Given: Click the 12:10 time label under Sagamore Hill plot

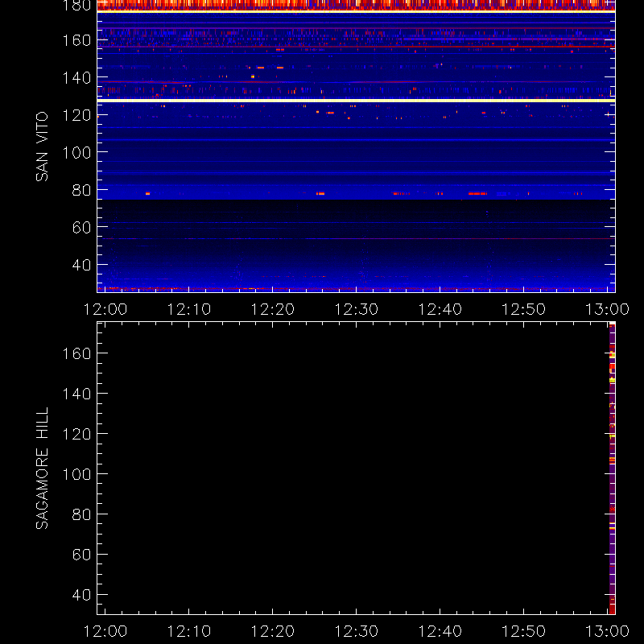Looking at the screenshot, I should tap(189, 631).
